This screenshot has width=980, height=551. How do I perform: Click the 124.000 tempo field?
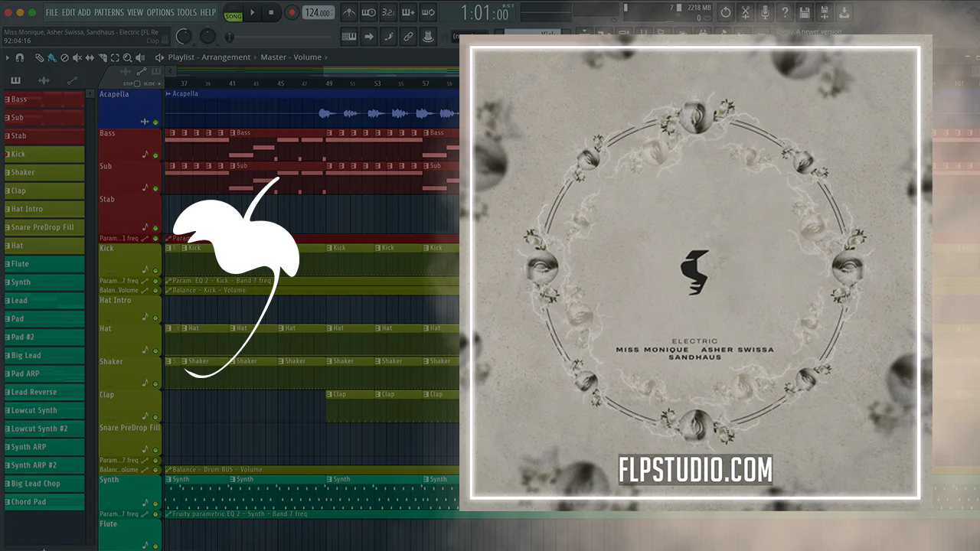(318, 13)
